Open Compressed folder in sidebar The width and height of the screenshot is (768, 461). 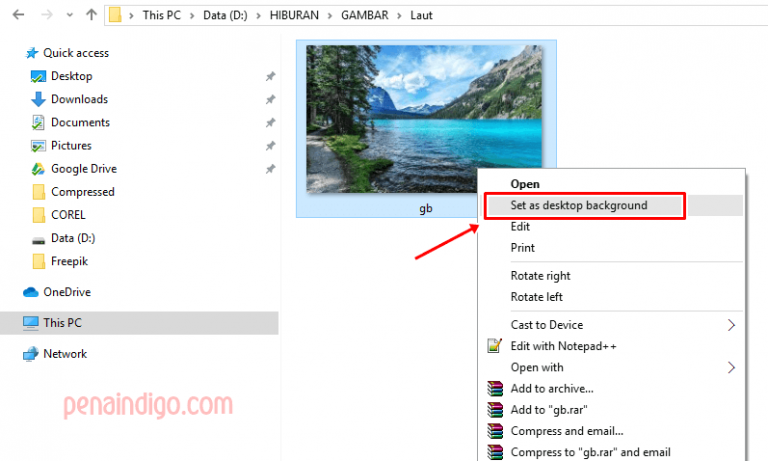tap(83, 192)
